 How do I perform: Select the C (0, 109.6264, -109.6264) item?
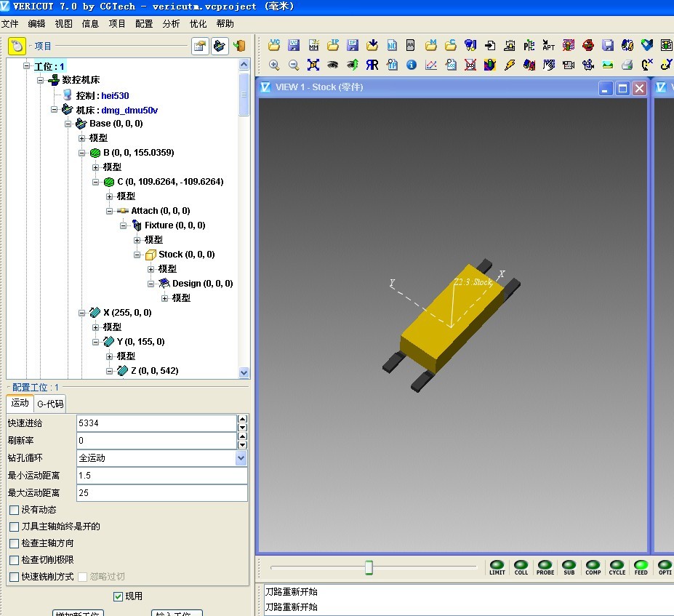pos(170,181)
